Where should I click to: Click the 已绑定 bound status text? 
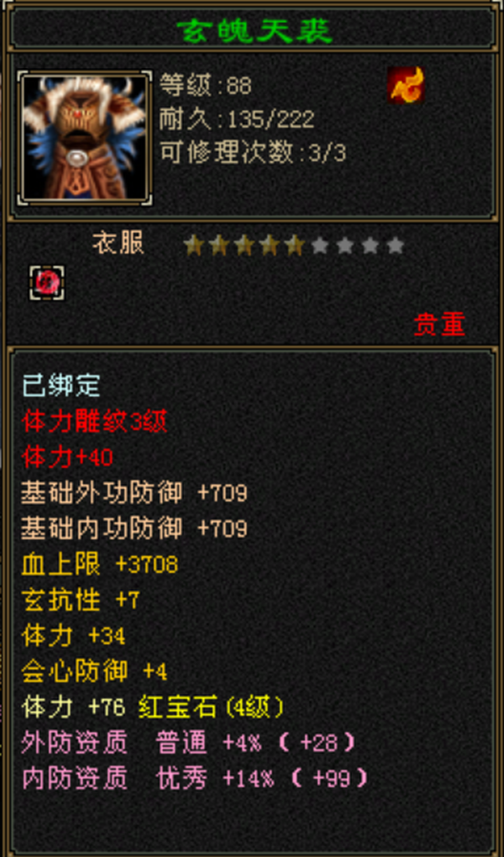(61, 386)
